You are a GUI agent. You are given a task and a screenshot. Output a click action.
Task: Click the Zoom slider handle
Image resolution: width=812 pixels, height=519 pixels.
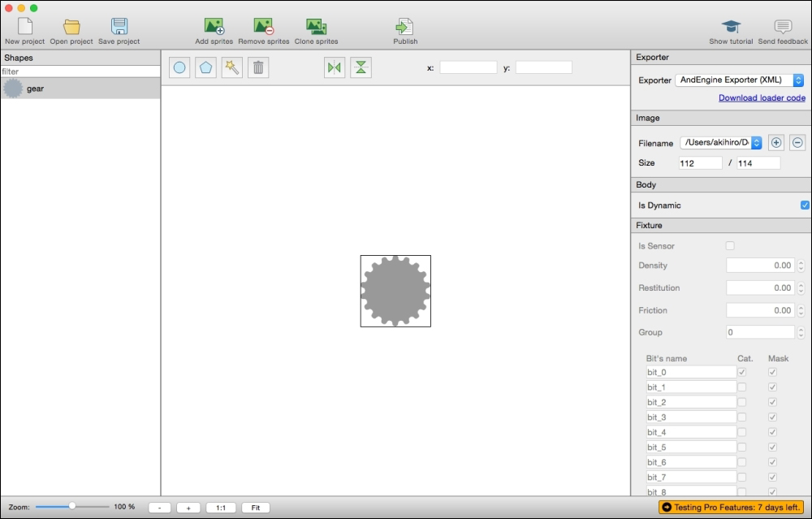(72, 506)
